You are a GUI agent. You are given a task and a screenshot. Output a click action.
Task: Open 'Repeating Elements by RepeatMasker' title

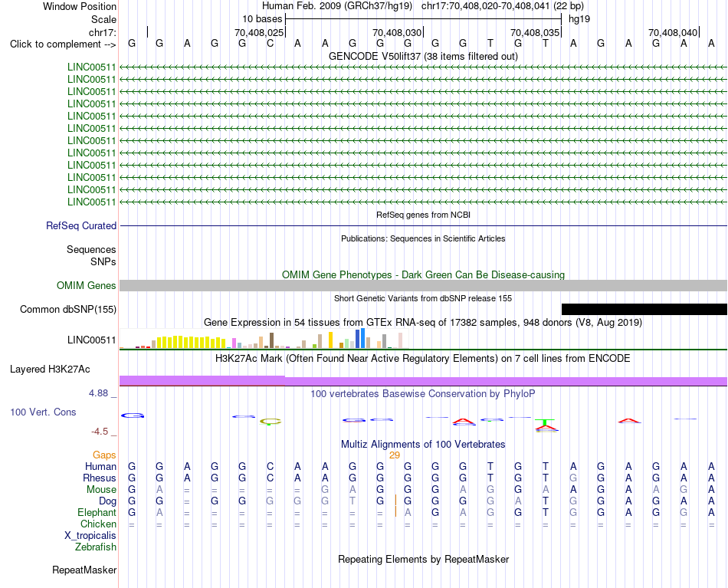423,559
